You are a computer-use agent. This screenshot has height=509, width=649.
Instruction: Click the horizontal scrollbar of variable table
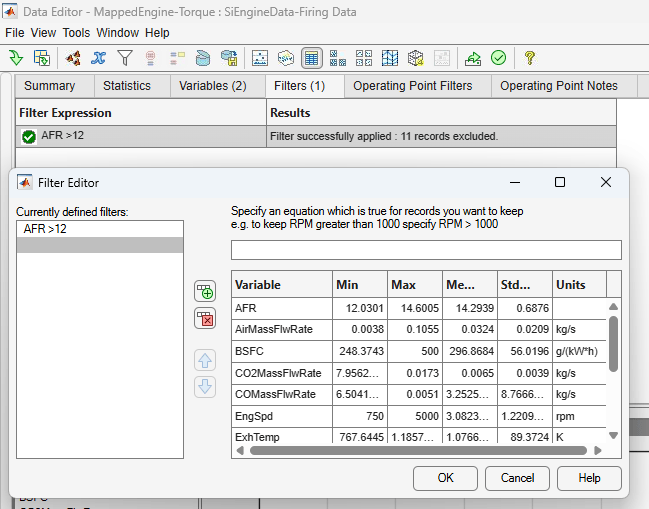tap(418, 450)
